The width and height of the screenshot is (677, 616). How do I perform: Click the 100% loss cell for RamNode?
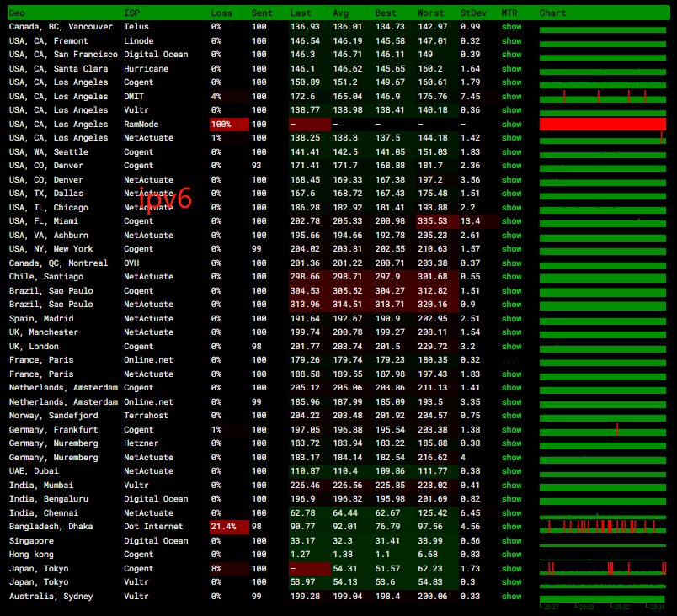coord(229,125)
